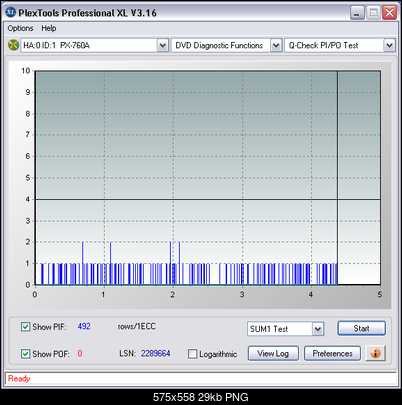Click the POF value 0

click(x=80, y=353)
